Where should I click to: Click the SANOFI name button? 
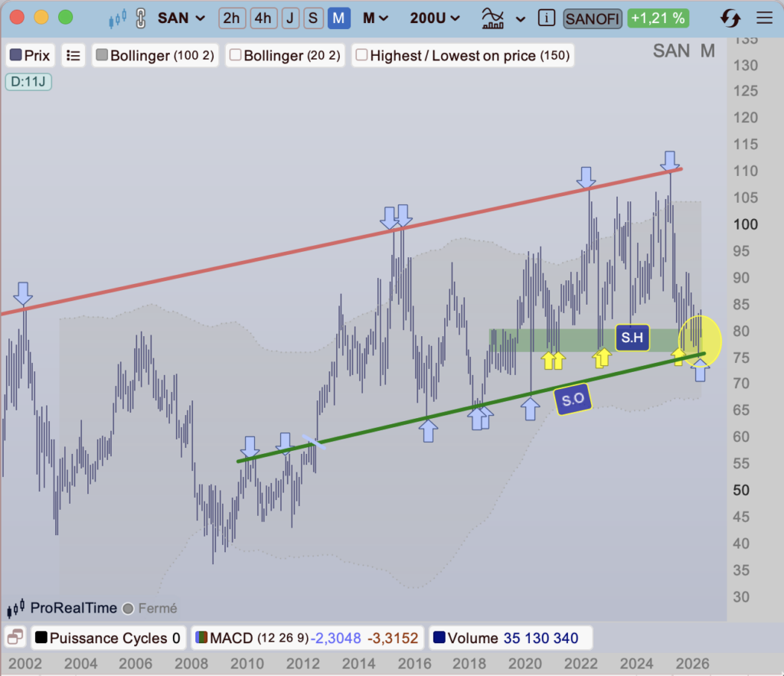click(x=592, y=18)
